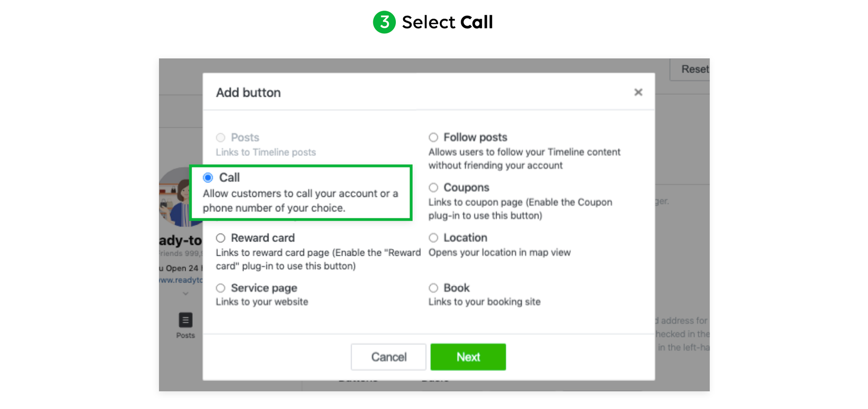Choose the Book radio option
Viewport: 868px width, 409px height.
click(x=433, y=288)
